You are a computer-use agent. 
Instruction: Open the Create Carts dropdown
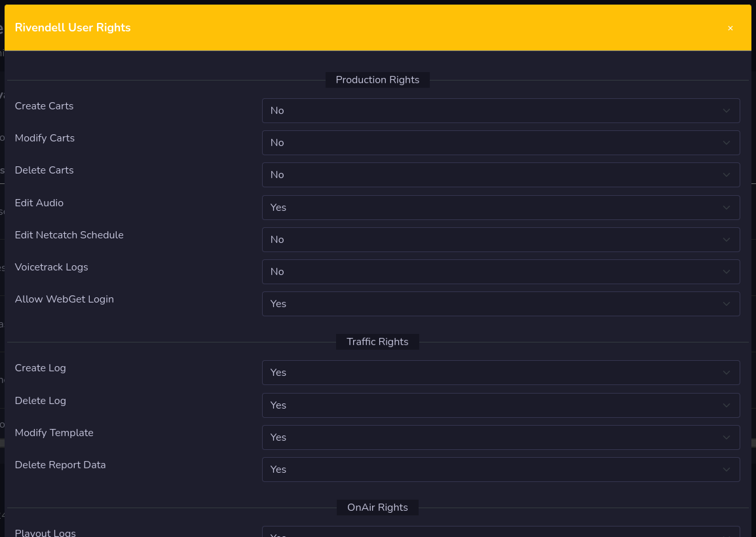point(501,111)
